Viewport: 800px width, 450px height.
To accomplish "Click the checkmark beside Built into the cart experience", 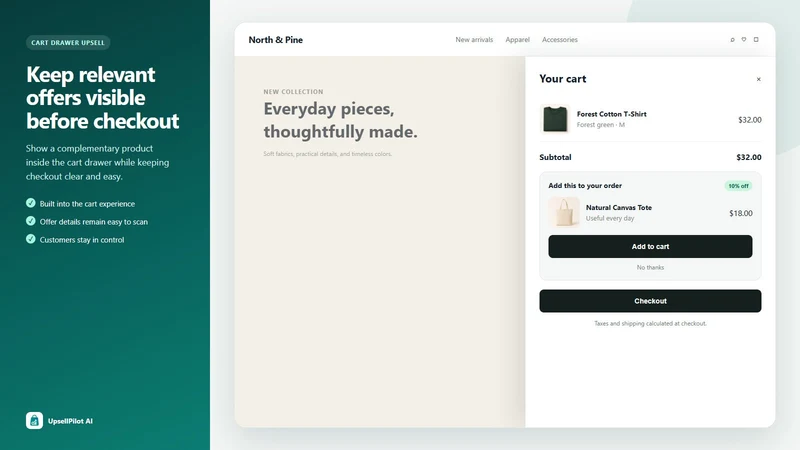I will pos(31,203).
